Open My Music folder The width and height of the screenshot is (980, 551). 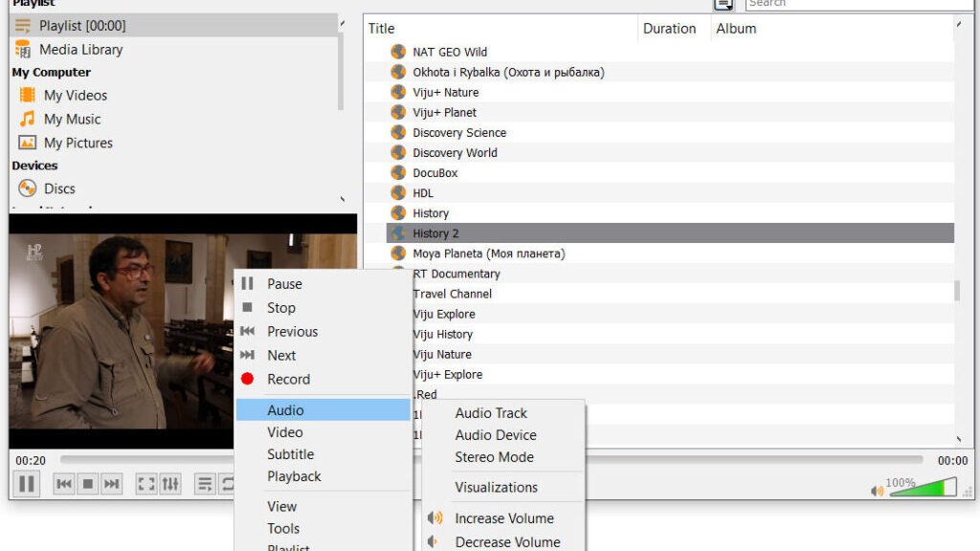point(72,120)
